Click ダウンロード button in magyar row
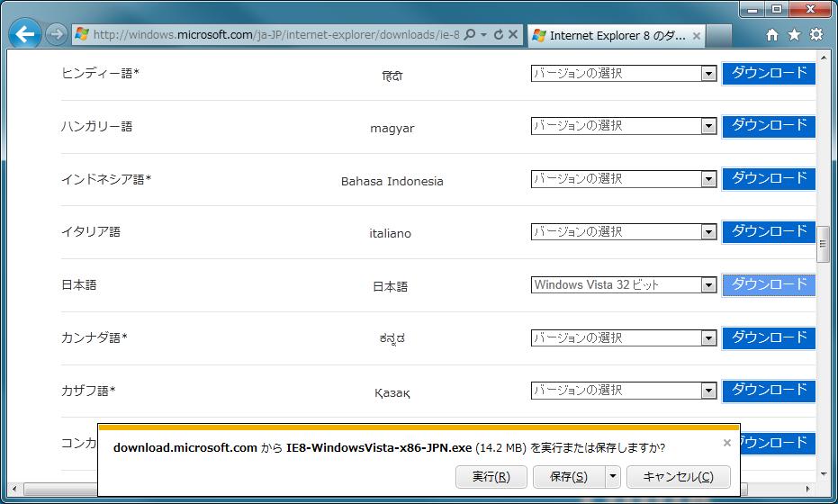838x504 pixels. click(769, 126)
